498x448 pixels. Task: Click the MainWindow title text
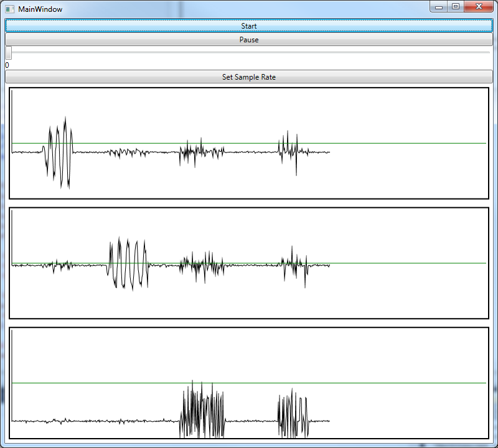[40, 9]
